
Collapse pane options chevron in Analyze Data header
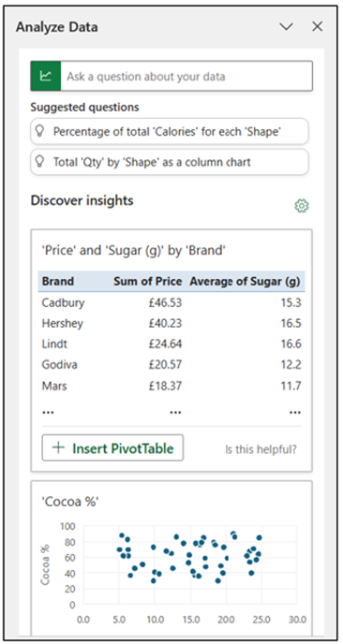pyautogui.click(x=286, y=27)
